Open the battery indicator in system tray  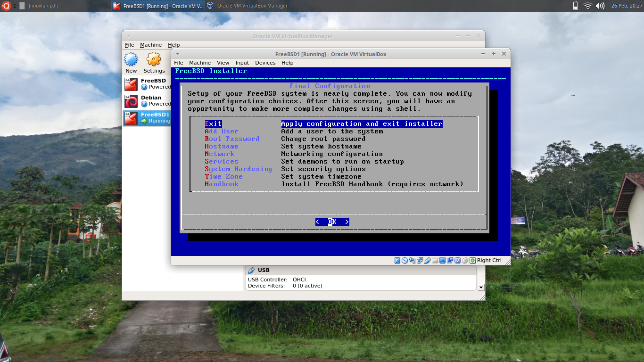tap(576, 6)
